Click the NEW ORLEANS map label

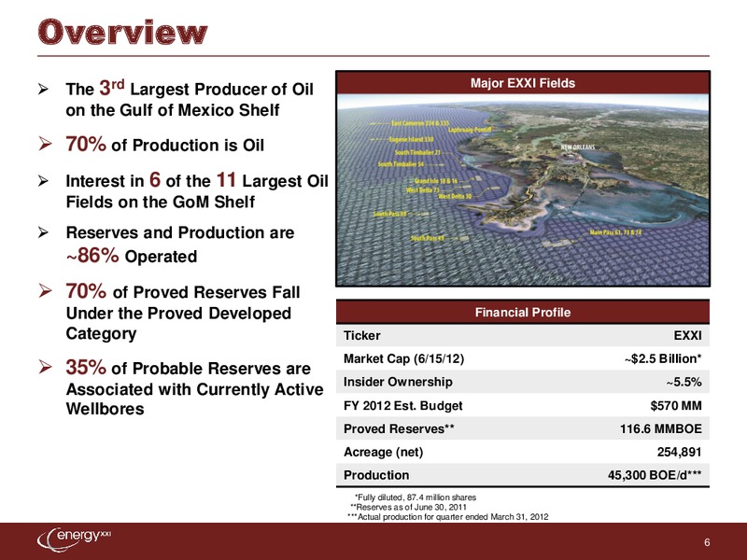click(x=578, y=147)
